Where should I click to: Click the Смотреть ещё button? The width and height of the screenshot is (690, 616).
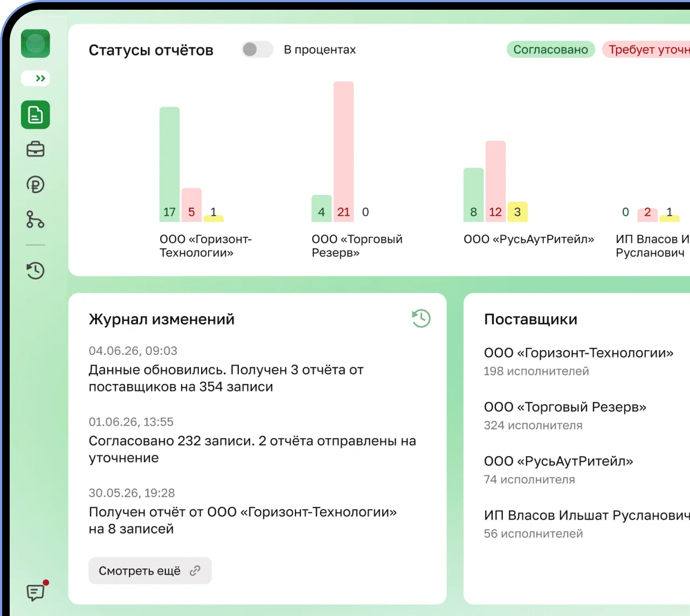coord(150,571)
